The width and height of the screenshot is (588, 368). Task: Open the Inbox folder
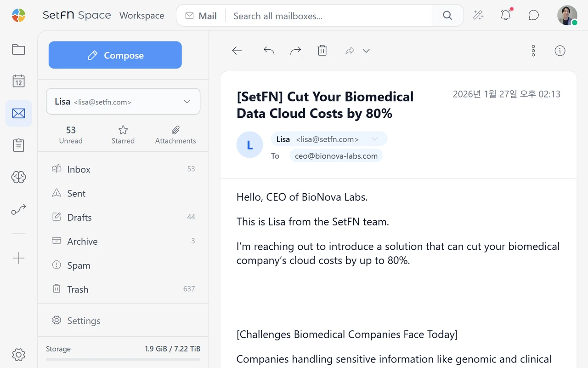pos(123,169)
